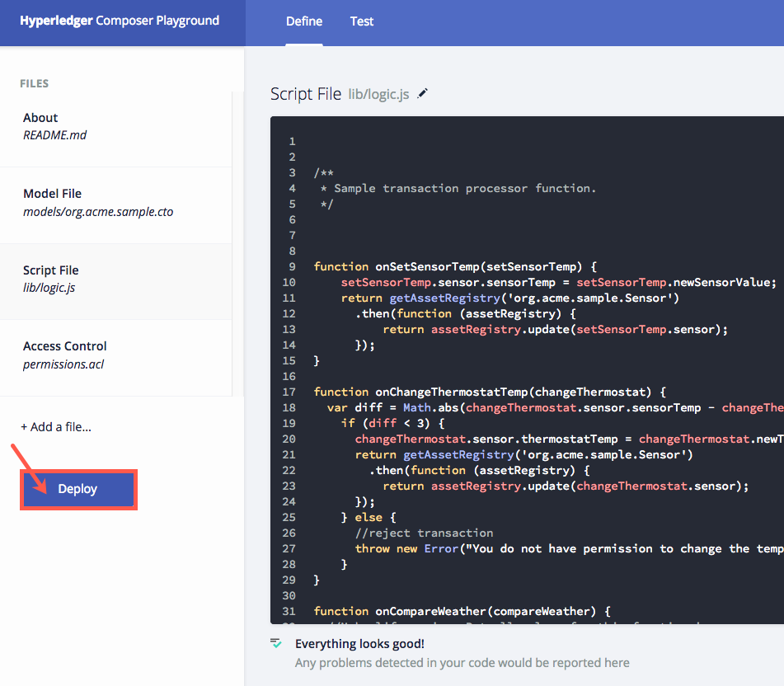
Task: Click the Deploy button
Action: (x=78, y=489)
